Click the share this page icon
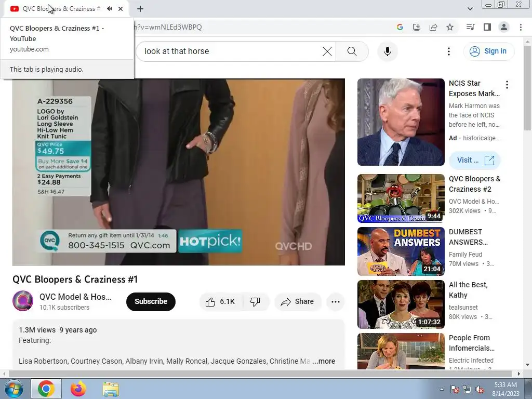The width and height of the screenshot is (532, 399). [433, 27]
